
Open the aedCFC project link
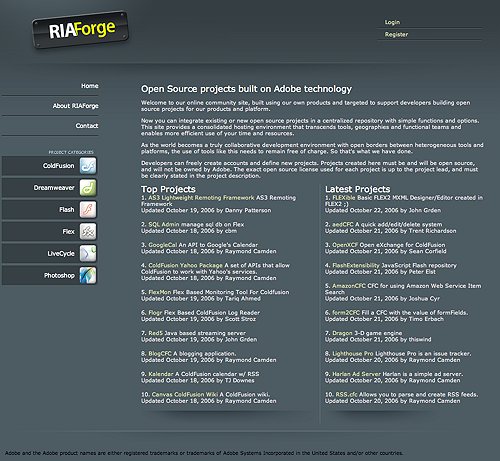pyautogui.click(x=343, y=224)
